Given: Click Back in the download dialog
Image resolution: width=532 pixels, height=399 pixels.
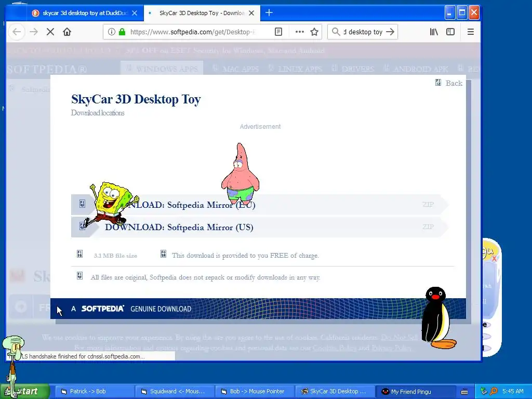Looking at the screenshot, I should [449, 83].
